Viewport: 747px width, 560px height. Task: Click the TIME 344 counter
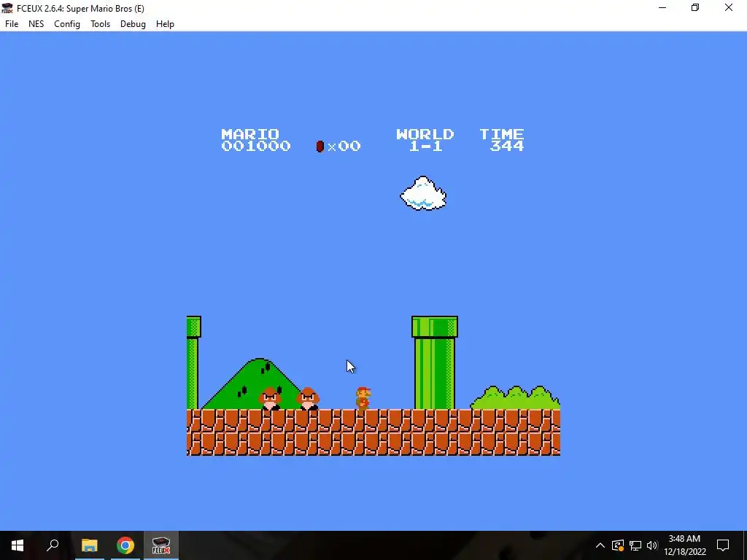[502, 139]
